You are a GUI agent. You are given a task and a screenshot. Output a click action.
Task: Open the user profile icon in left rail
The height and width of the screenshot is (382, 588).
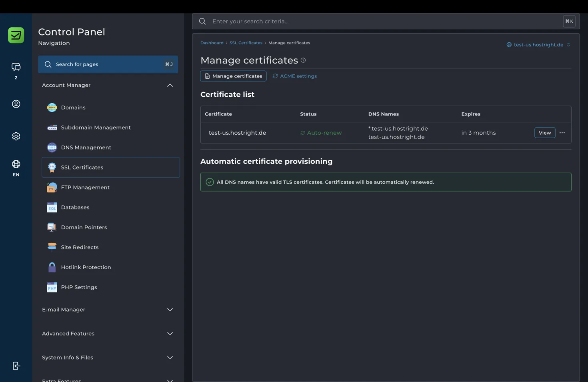[x=16, y=104]
